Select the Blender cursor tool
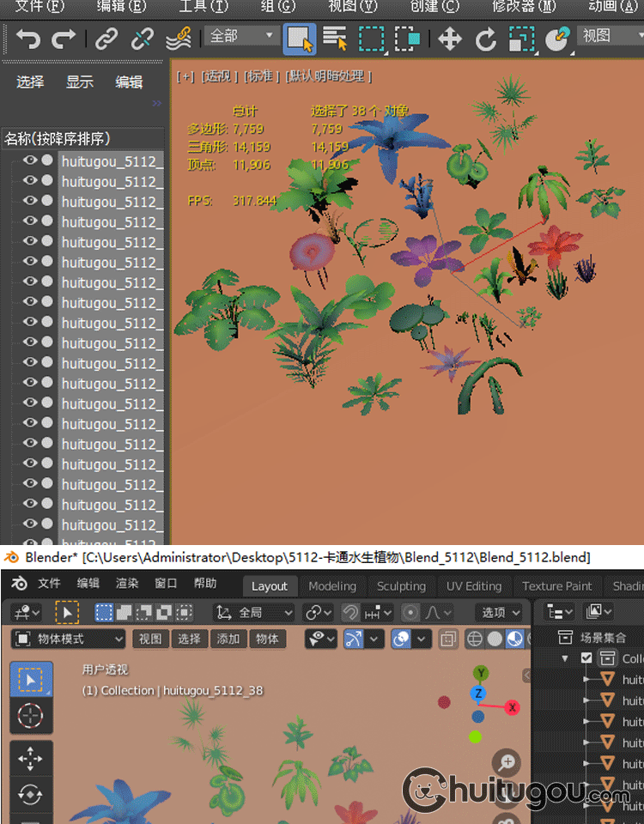 (x=31, y=716)
